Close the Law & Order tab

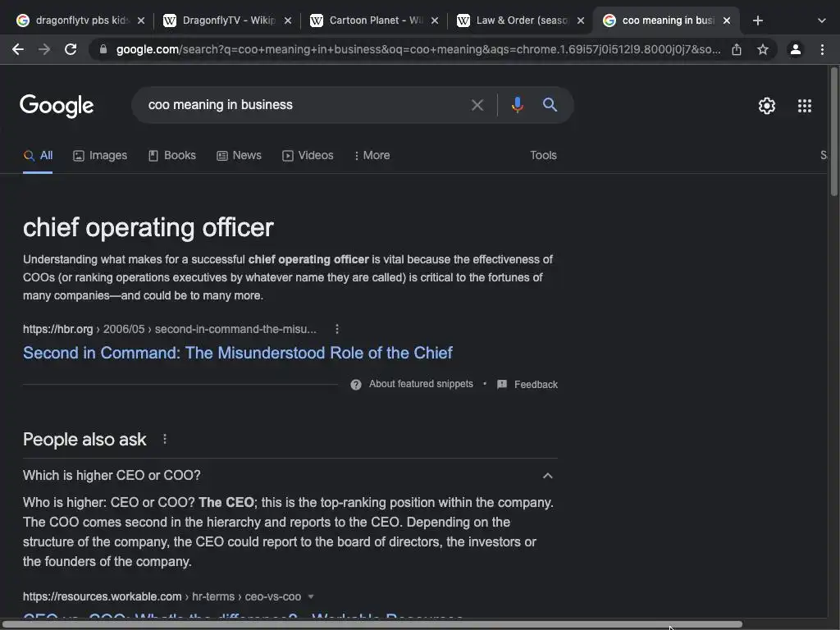pos(581,21)
